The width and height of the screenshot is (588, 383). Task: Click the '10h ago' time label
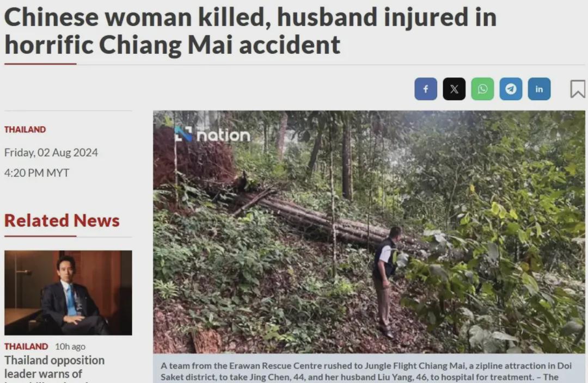(x=70, y=346)
